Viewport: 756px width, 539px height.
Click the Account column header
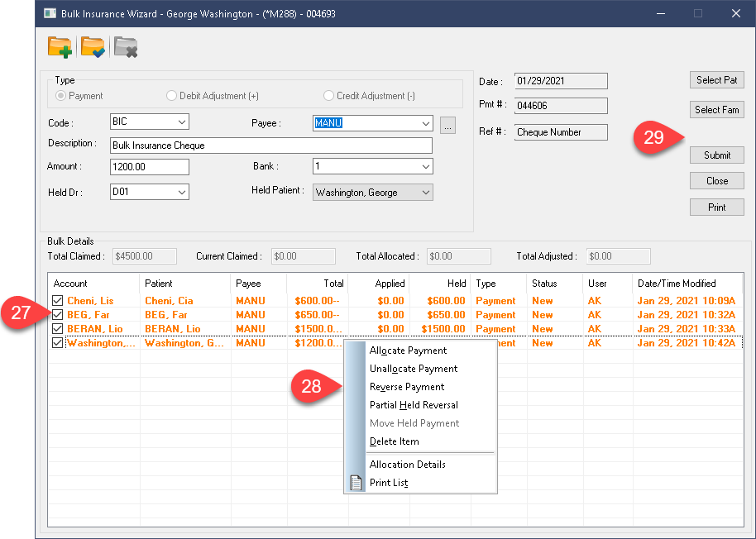93,284
